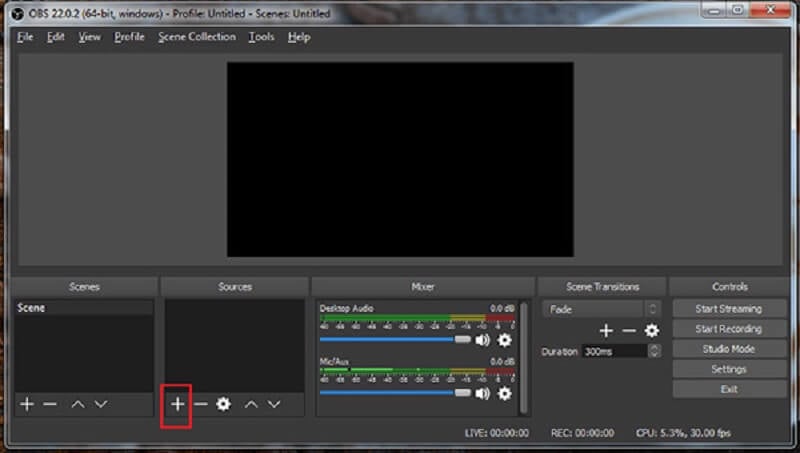
Task: Open Settings from Controls panel
Action: [729, 369]
